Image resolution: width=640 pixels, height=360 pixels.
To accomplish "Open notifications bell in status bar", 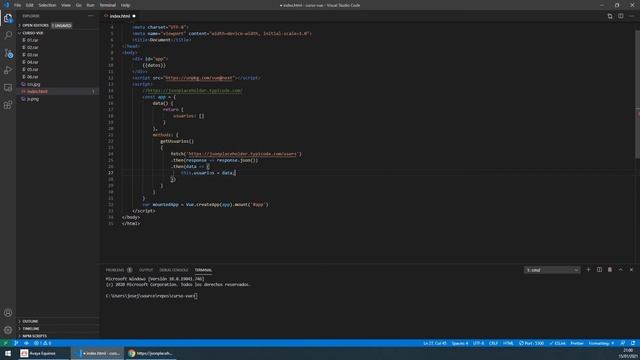I will tap(633, 343).
